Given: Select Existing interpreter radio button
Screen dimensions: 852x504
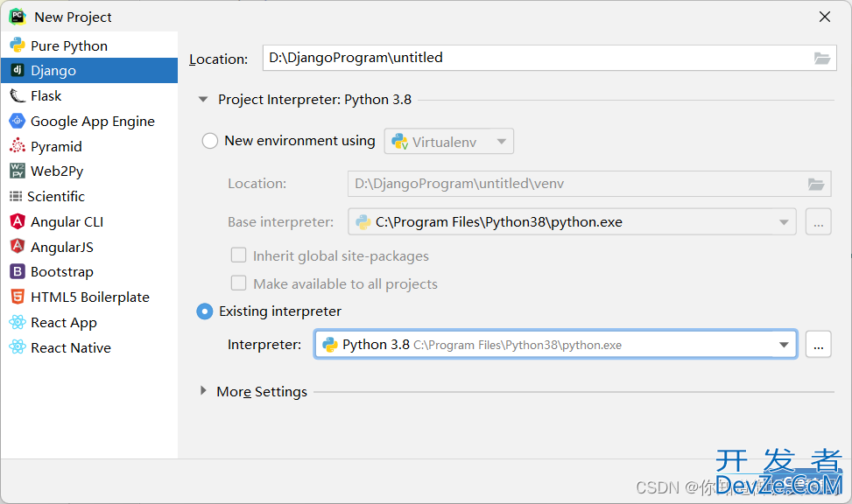Looking at the screenshot, I should (x=204, y=311).
